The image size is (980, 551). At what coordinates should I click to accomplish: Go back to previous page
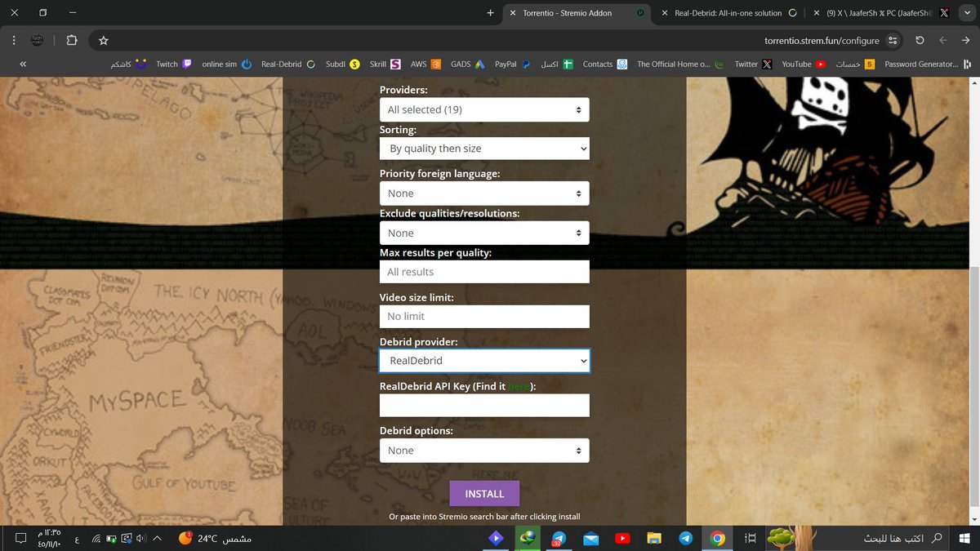pyautogui.click(x=966, y=40)
